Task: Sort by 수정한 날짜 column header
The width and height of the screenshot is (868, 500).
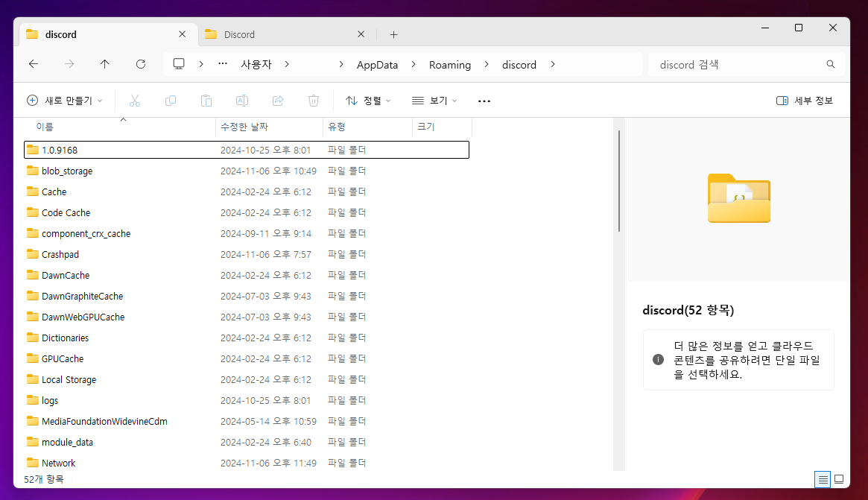Action: [269, 127]
